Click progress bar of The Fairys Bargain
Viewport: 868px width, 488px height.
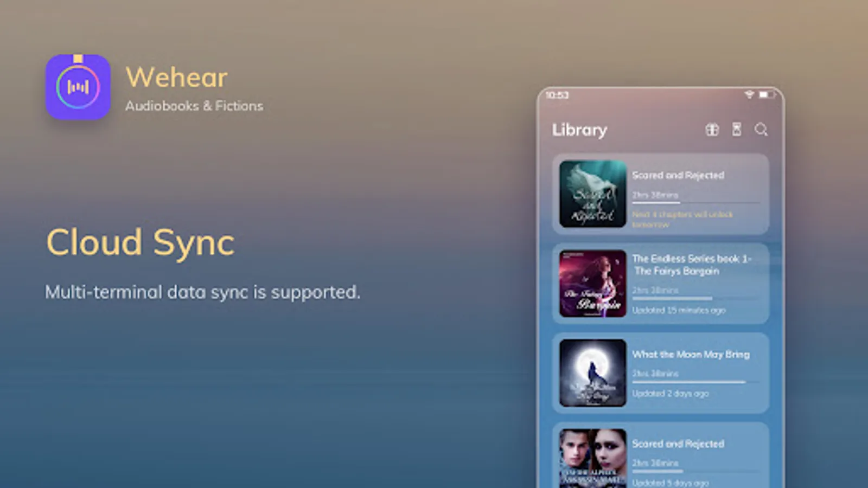click(x=696, y=298)
